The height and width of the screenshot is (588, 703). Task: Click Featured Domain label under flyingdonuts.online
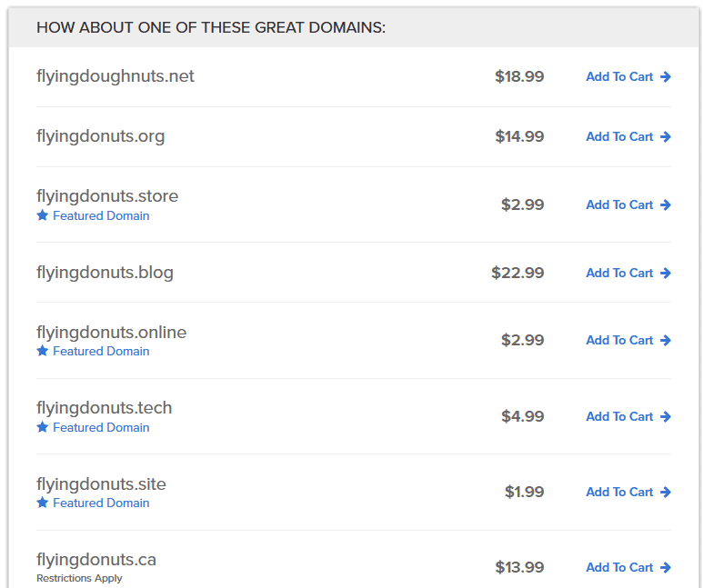pyautogui.click(x=101, y=351)
